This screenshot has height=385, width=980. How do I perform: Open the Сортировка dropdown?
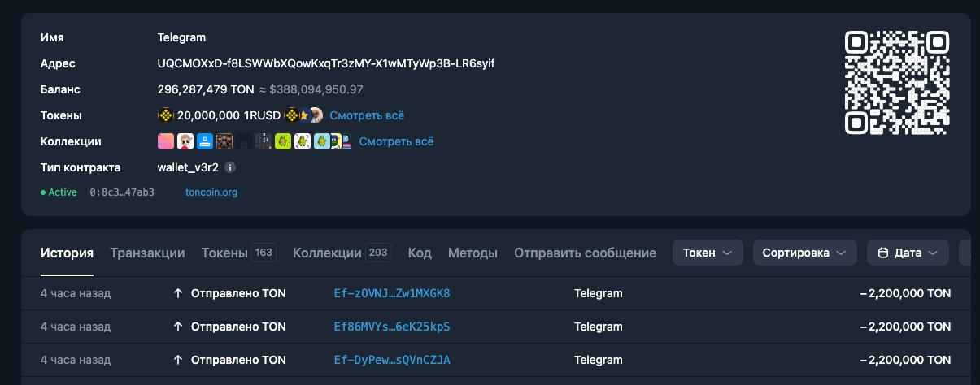805,253
